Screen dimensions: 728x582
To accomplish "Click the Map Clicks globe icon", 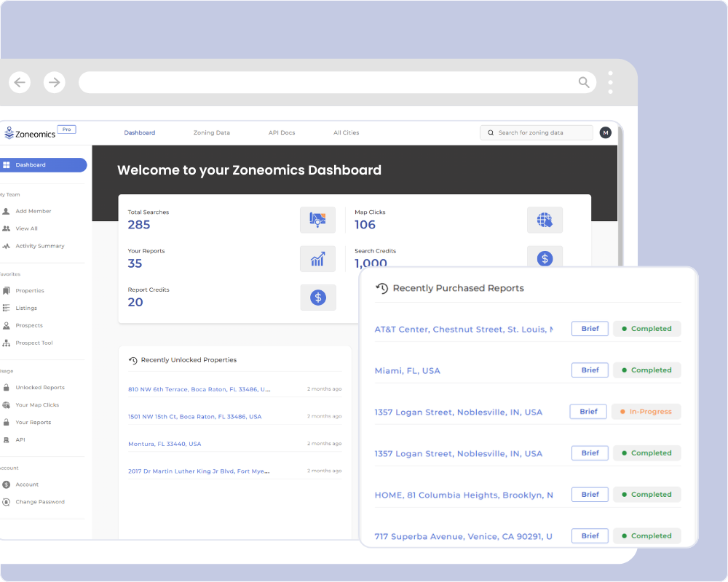I will pos(545,220).
